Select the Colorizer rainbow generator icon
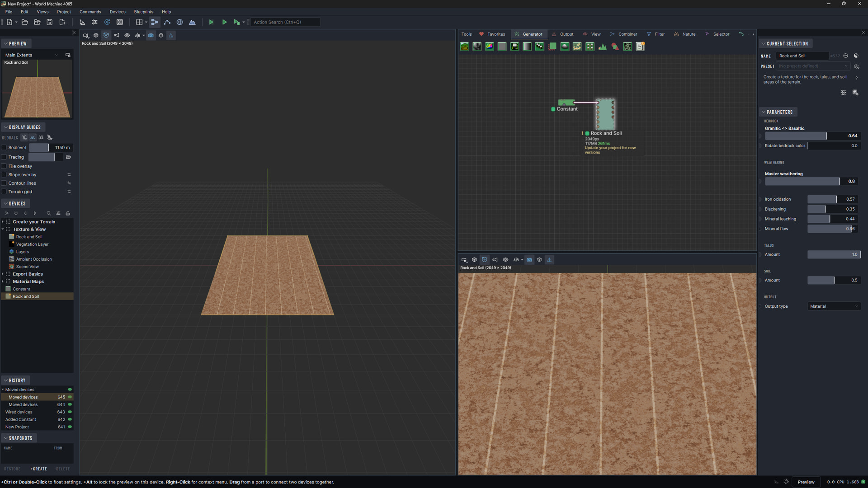 490,47
